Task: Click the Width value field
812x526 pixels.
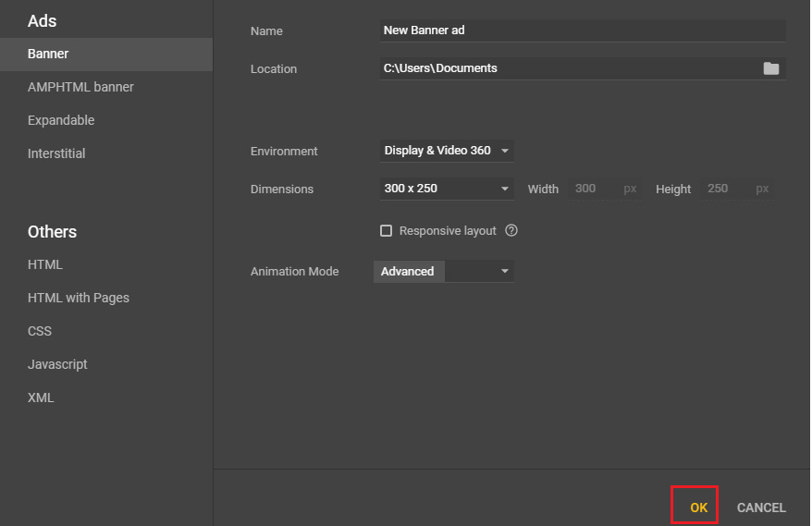Action: pyautogui.click(x=604, y=189)
